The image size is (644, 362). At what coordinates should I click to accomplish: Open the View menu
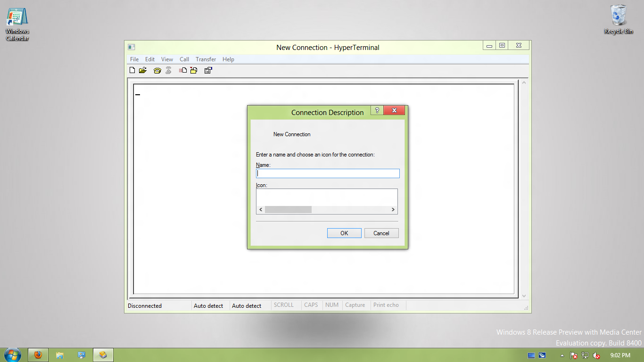point(167,59)
